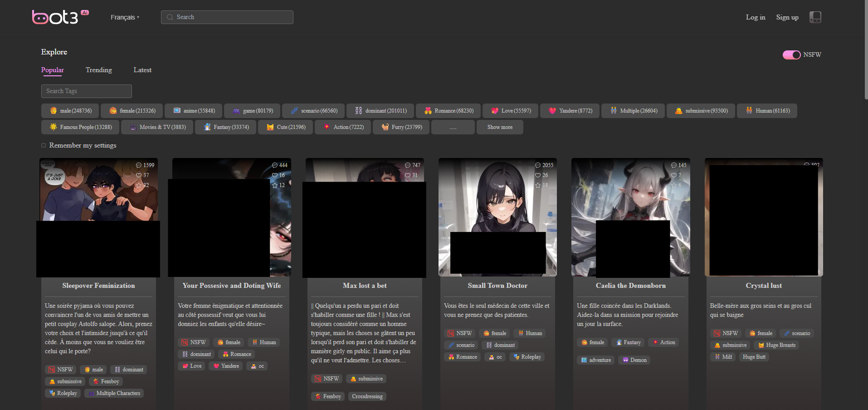
Task: Focus the Search Tags input field
Action: [87, 91]
